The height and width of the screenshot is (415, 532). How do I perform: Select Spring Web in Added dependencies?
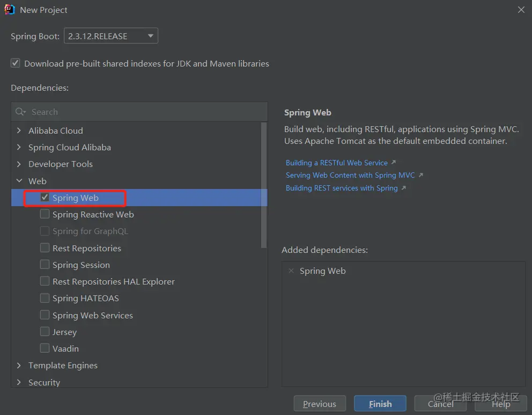point(323,271)
